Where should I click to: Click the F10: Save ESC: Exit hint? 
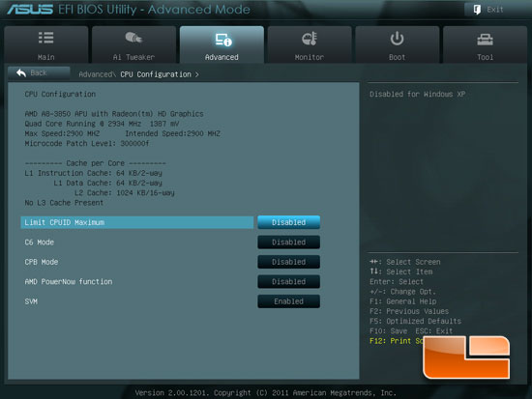pos(411,330)
